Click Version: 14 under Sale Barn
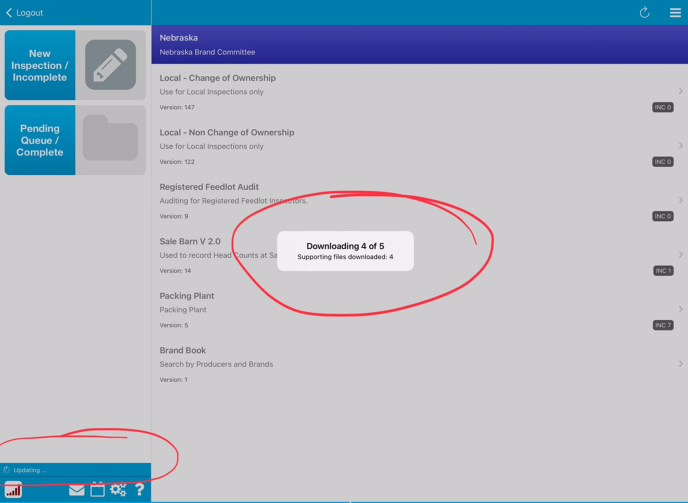The height and width of the screenshot is (503, 688). (x=175, y=270)
